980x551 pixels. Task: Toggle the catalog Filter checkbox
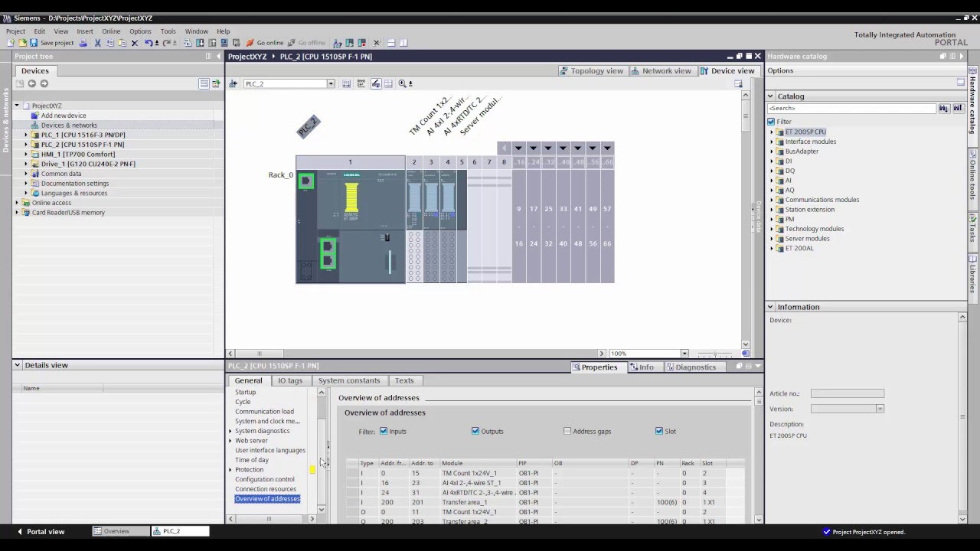coord(771,122)
